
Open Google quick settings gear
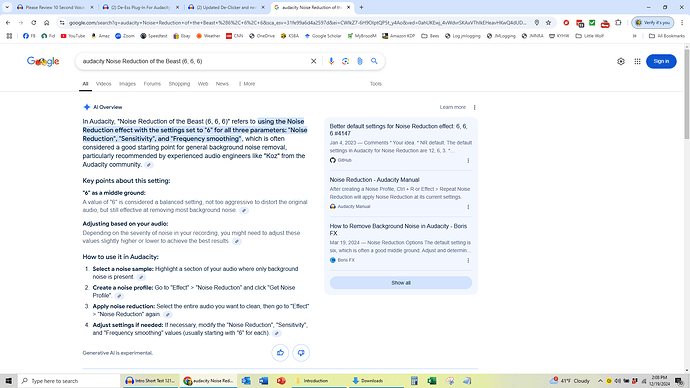click(620, 61)
